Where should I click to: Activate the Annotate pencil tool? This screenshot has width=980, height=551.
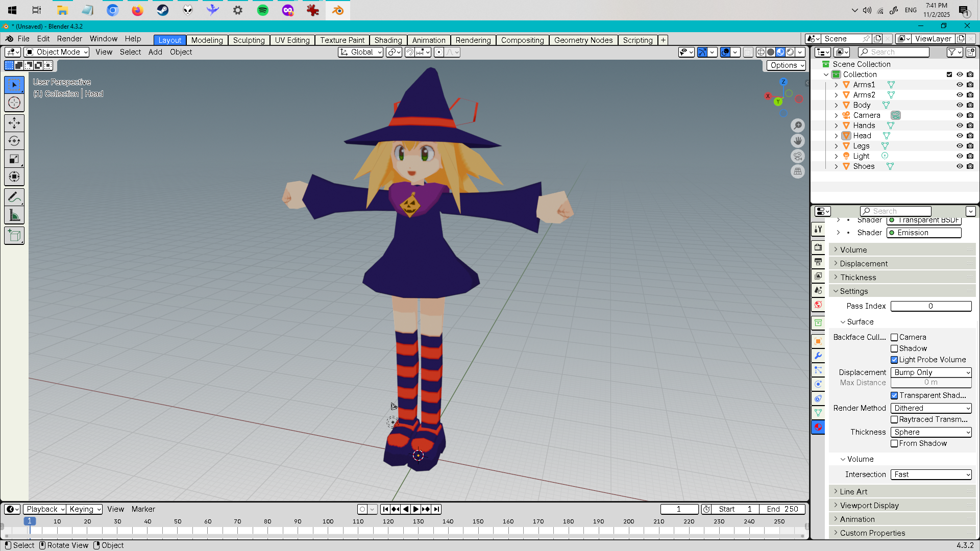14,197
